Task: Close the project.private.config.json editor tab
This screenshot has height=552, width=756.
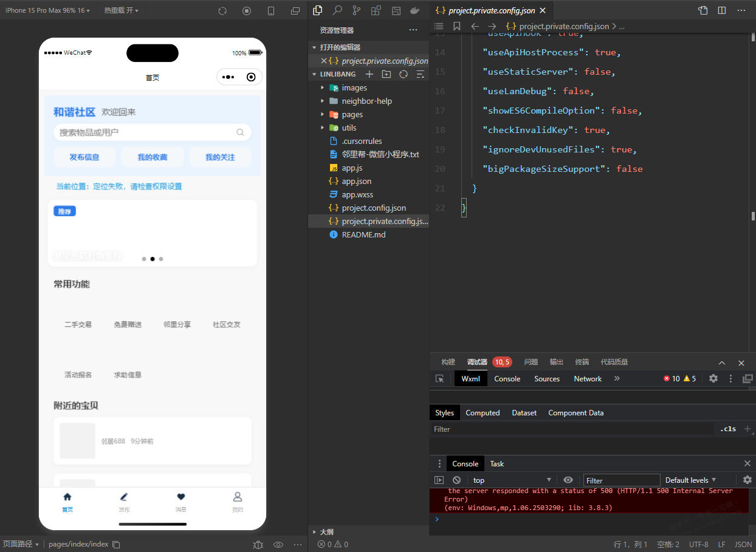Action: point(543,10)
